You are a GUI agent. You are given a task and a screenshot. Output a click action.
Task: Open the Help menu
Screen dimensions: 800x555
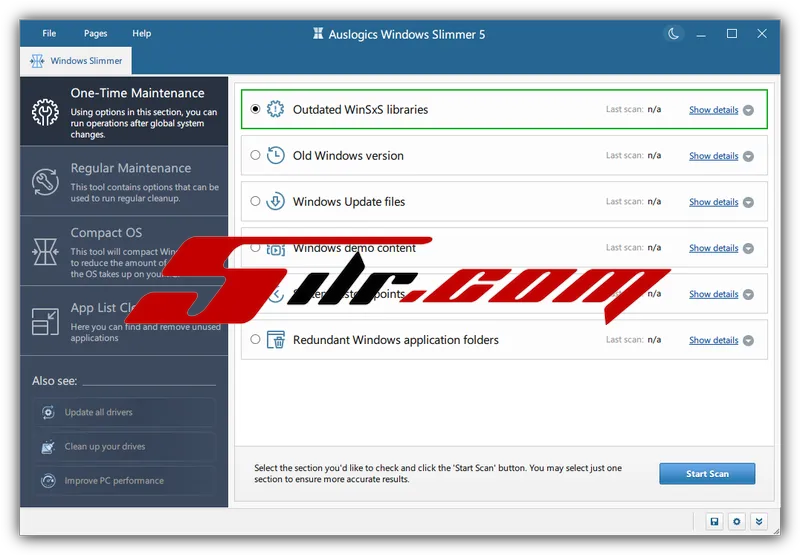(x=141, y=33)
